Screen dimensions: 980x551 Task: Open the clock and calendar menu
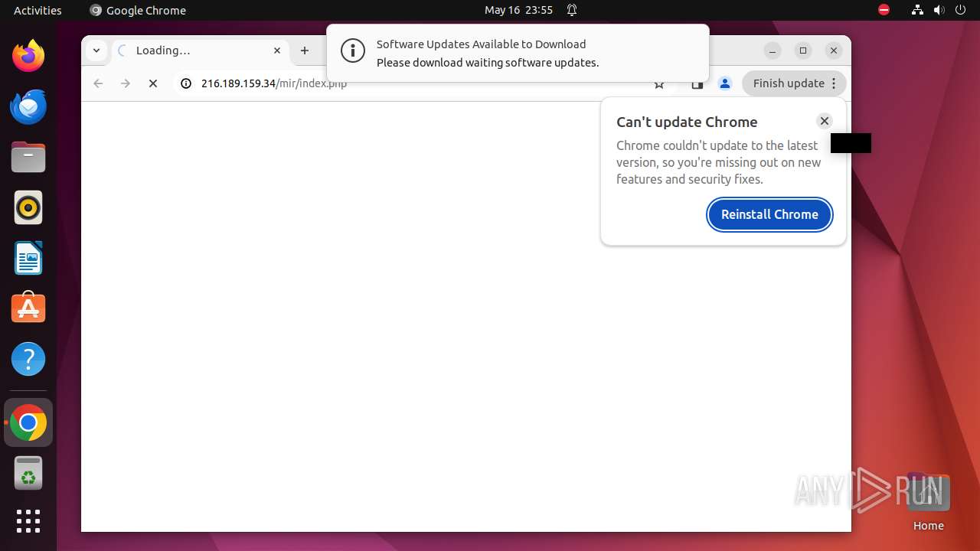coord(518,10)
